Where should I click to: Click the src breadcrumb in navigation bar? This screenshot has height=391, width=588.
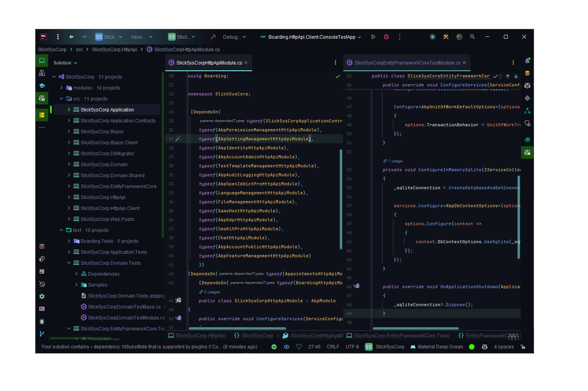pyautogui.click(x=79, y=50)
